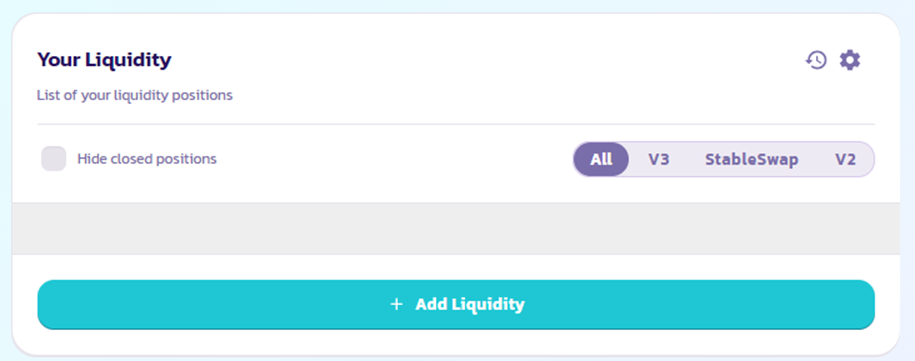This screenshot has height=361, width=915.
Task: Click the Your Liquidity heading
Action: [x=104, y=59]
